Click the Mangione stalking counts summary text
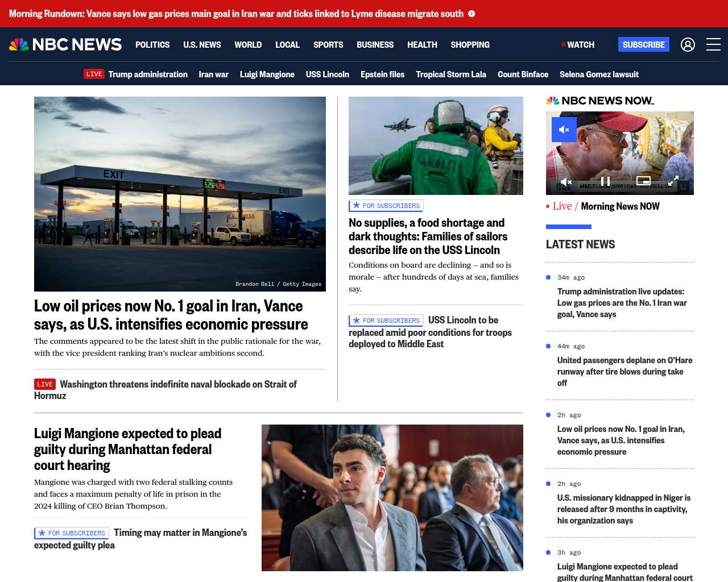Viewport: 728px width, 582px height. (x=134, y=494)
